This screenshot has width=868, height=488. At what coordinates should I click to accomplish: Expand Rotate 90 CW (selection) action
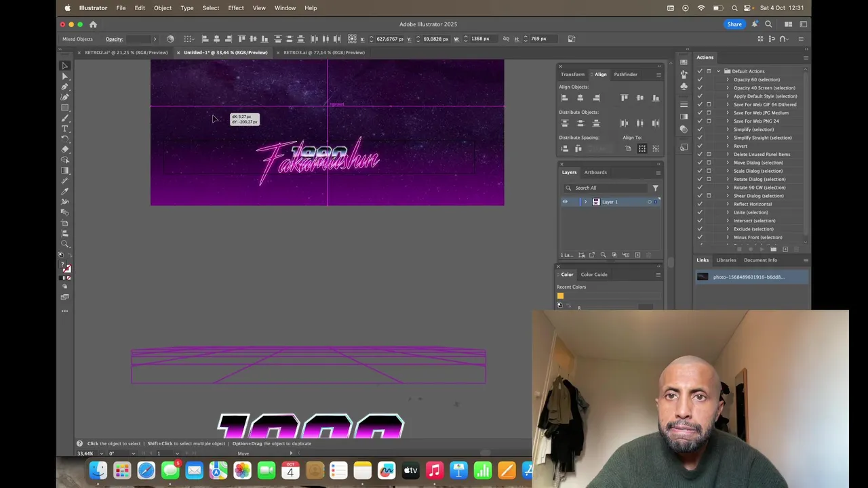[728, 187]
